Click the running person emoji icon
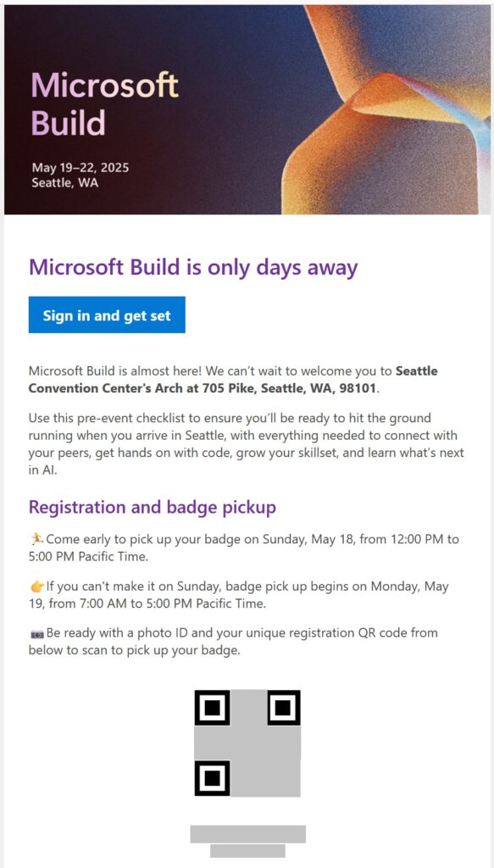 coord(37,539)
